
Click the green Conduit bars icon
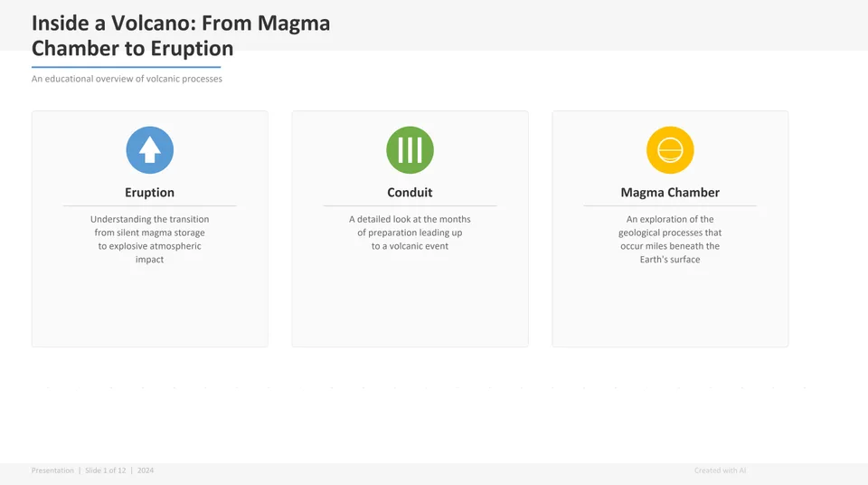[x=410, y=150]
